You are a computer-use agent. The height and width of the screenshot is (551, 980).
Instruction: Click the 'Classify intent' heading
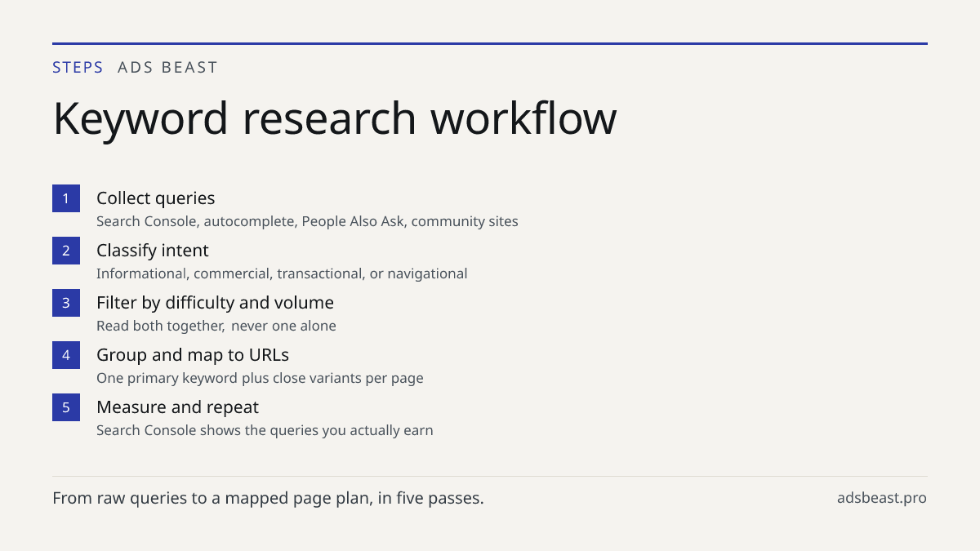coord(153,251)
